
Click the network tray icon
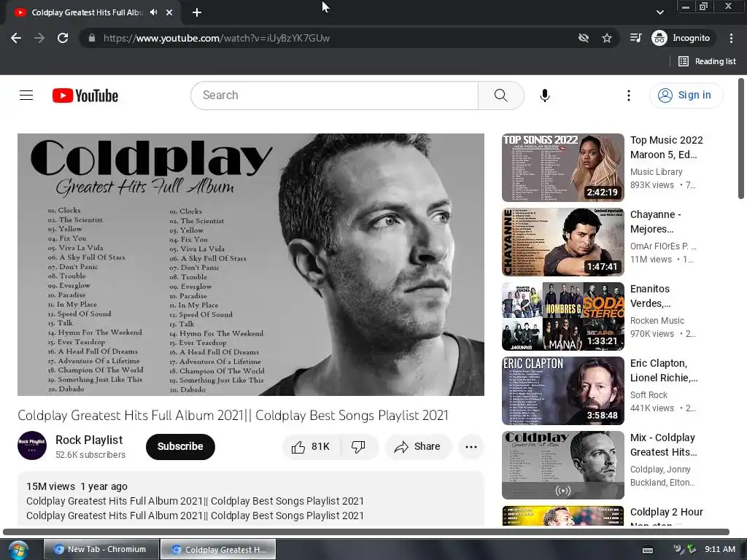(692, 550)
